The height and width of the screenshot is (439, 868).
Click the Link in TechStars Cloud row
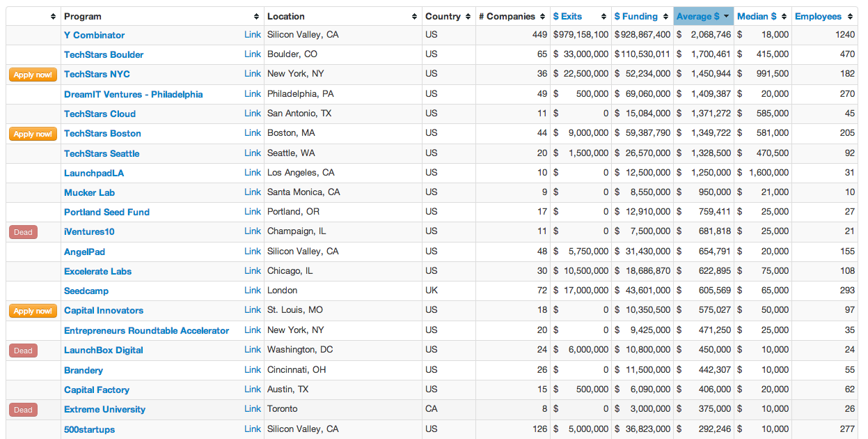pos(253,113)
